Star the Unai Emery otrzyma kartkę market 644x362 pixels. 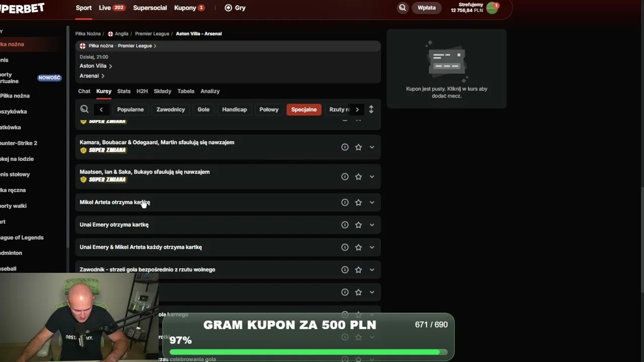coord(358,225)
